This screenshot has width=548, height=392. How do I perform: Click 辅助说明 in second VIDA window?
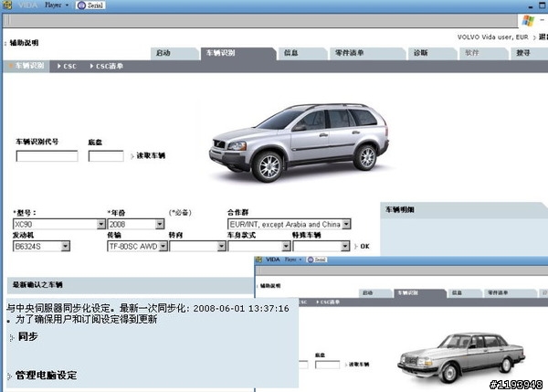pyautogui.click(x=270, y=286)
